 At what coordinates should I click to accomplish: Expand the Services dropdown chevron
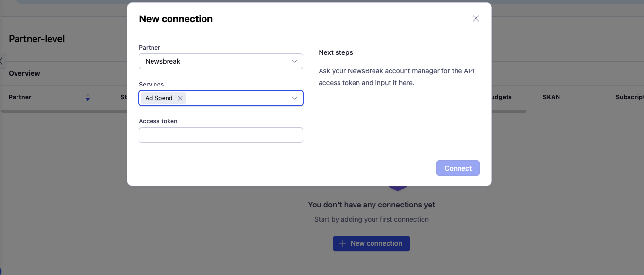pos(295,98)
